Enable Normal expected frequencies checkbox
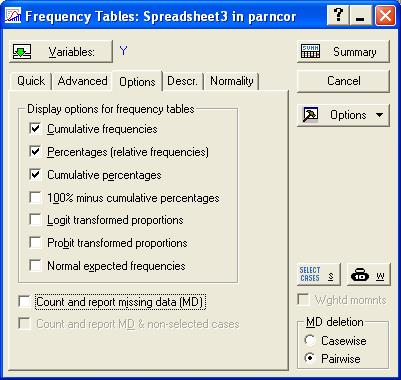This screenshot has height=380, width=401. pyautogui.click(x=35, y=266)
